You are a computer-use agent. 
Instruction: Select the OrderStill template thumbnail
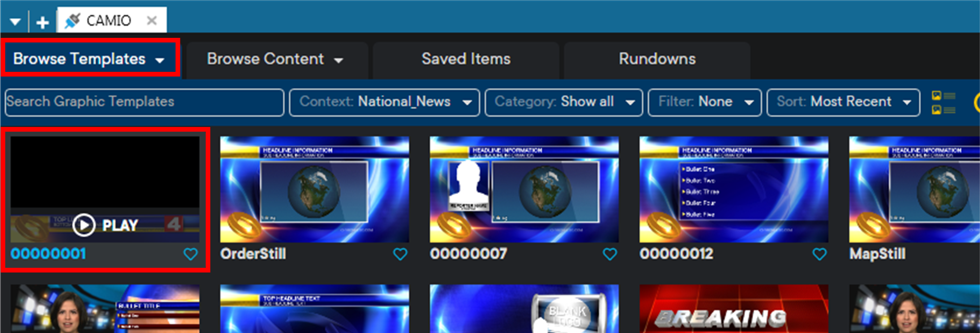coord(314,189)
